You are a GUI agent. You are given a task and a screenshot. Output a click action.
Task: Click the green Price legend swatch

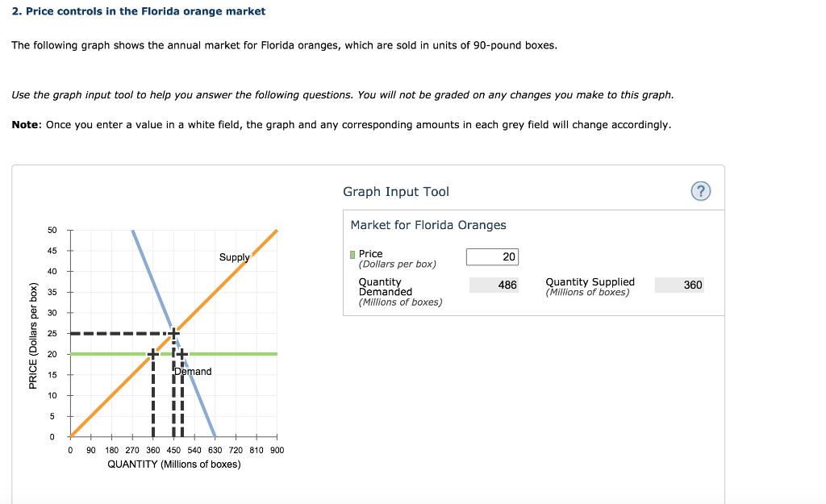pos(353,255)
